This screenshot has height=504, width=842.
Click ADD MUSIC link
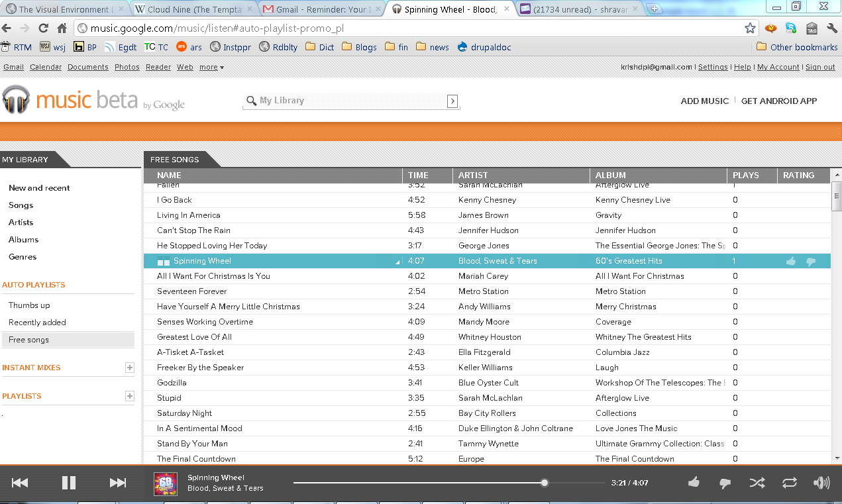[x=705, y=101]
